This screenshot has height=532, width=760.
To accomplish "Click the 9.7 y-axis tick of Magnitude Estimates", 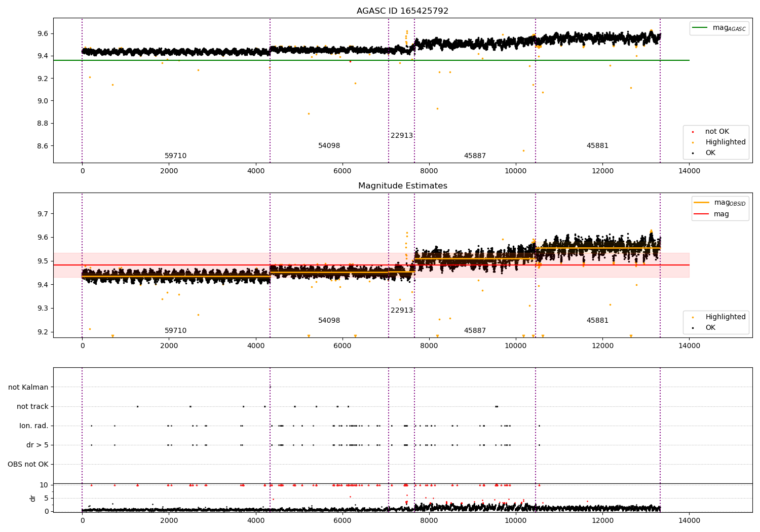I will (x=43, y=214).
